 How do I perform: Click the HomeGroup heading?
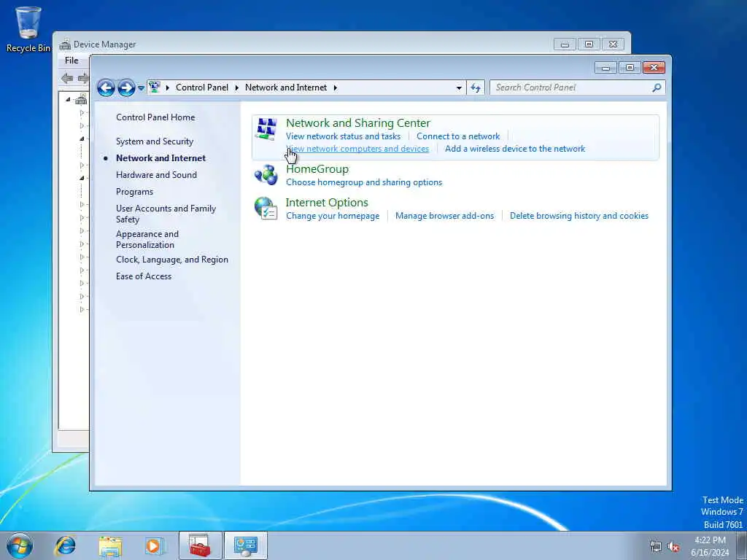click(317, 169)
